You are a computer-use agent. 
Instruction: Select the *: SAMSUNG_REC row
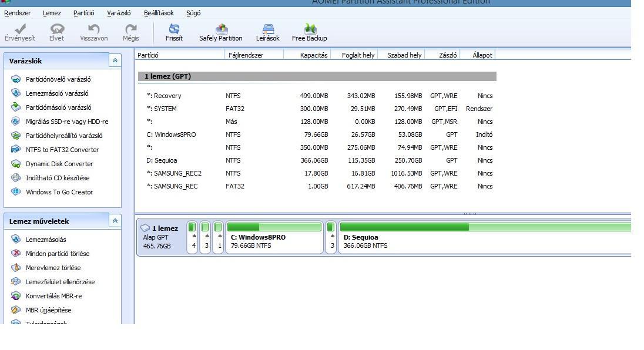(x=317, y=186)
